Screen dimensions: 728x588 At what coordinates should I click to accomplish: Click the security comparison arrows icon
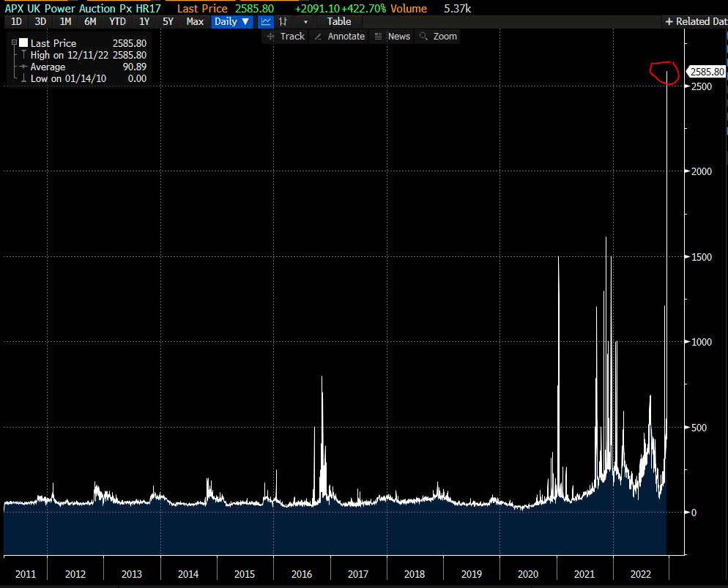click(x=283, y=21)
